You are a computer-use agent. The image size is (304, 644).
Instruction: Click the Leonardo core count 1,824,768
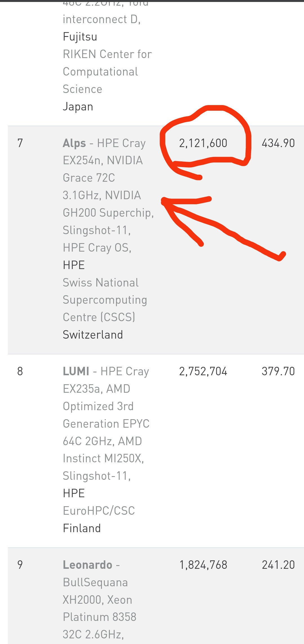[203, 565]
